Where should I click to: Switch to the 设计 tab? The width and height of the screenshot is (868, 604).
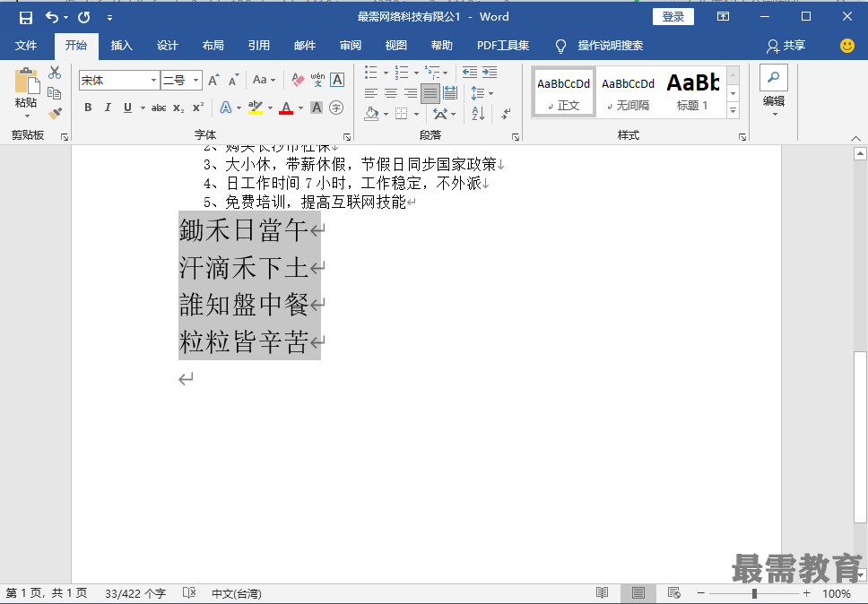[167, 46]
